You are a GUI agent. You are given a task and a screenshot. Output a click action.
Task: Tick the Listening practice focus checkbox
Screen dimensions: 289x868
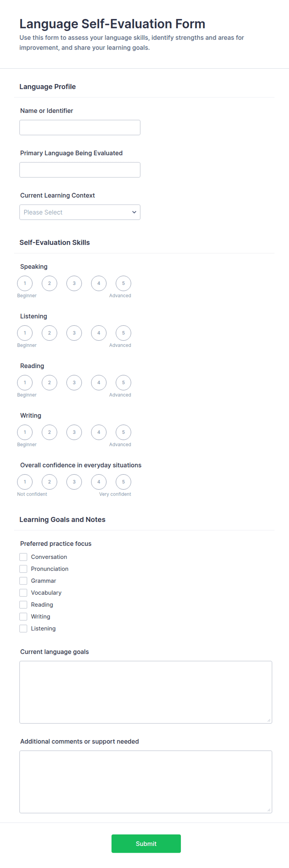(x=23, y=628)
